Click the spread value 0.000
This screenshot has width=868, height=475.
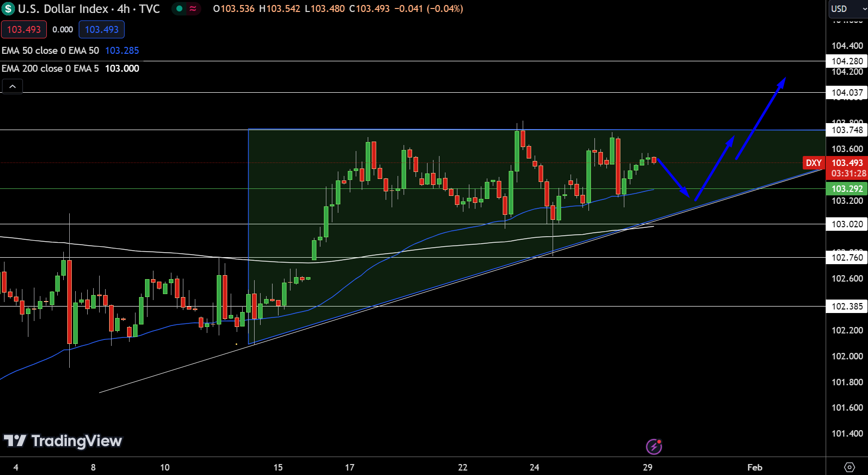(x=63, y=29)
